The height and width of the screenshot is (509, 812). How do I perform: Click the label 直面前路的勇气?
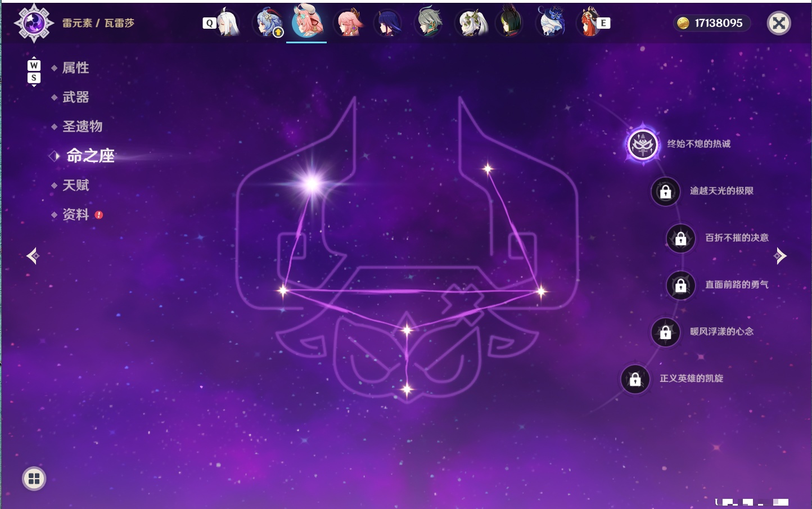[x=737, y=285]
